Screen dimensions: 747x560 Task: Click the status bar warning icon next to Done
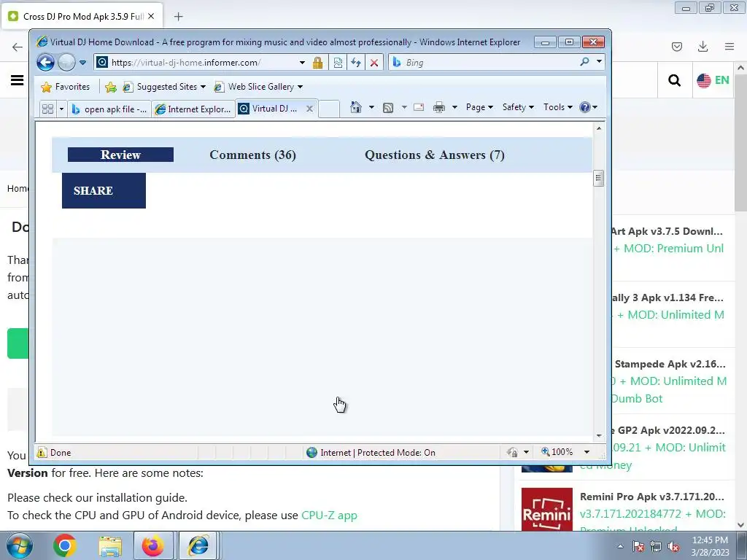(x=42, y=452)
